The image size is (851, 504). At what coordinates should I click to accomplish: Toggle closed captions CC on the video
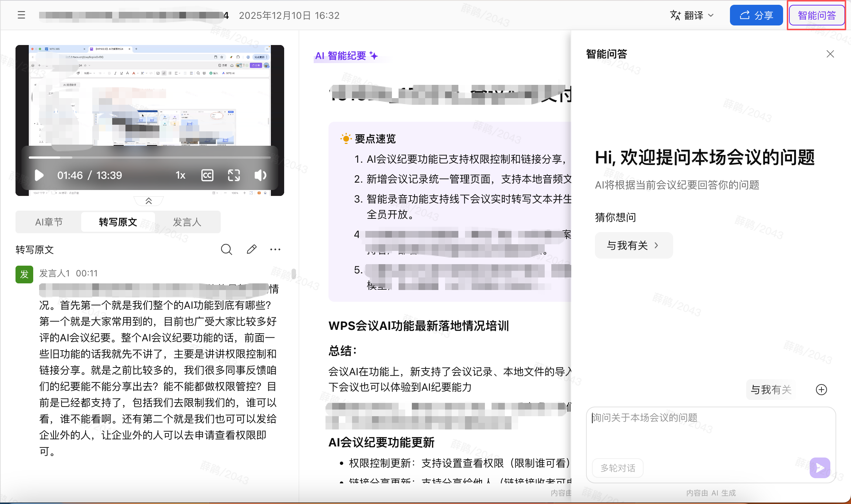coord(207,175)
